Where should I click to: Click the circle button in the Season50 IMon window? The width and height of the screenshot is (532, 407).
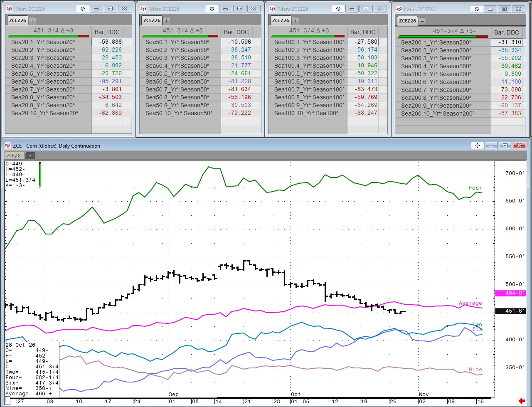[x=212, y=9]
